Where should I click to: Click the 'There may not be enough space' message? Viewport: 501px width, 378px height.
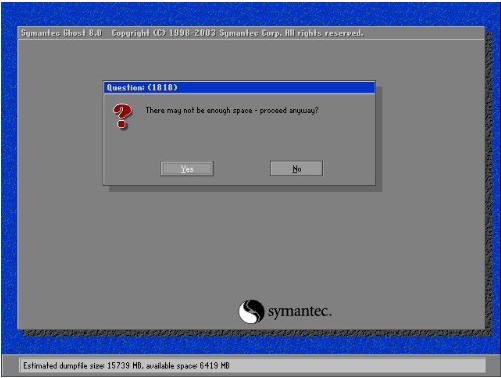click(x=199, y=110)
